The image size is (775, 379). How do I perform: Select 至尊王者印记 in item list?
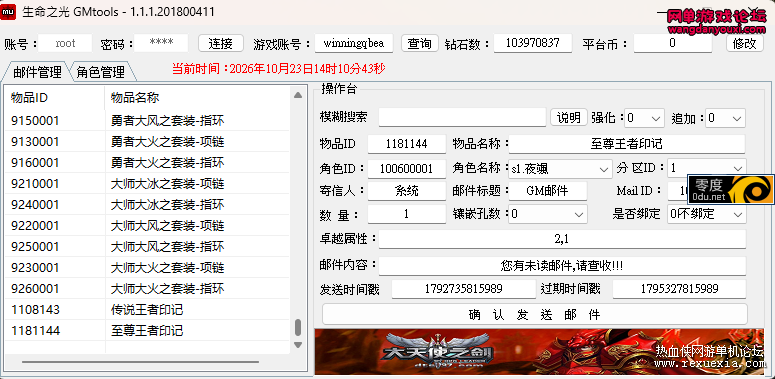click(x=147, y=330)
